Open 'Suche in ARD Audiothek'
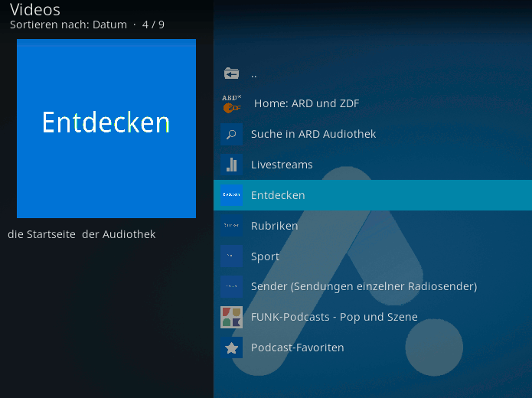The height and width of the screenshot is (398, 532). click(x=373, y=134)
